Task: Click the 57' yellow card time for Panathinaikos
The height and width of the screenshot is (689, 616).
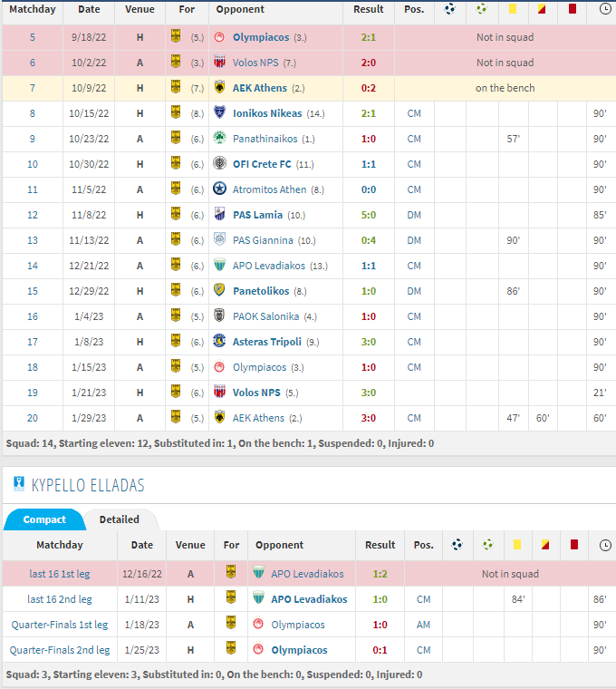Action: [514, 139]
